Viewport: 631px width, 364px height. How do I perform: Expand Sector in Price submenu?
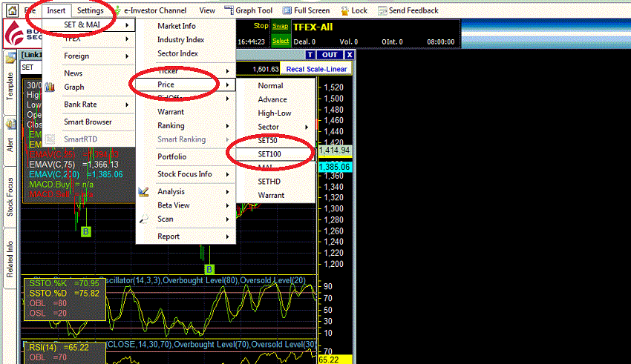coord(275,127)
